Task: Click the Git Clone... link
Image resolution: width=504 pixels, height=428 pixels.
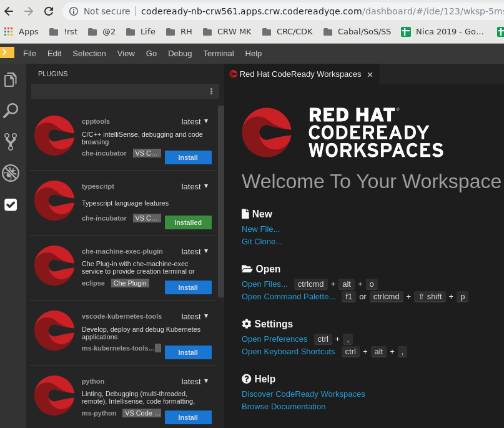Action: [x=262, y=241]
